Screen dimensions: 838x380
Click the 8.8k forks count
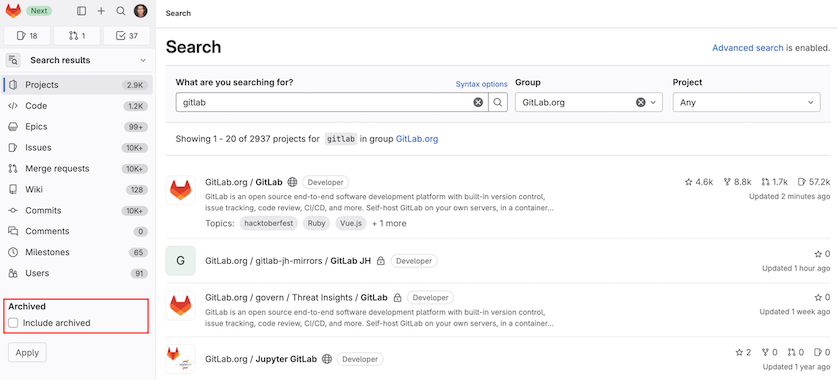click(737, 182)
